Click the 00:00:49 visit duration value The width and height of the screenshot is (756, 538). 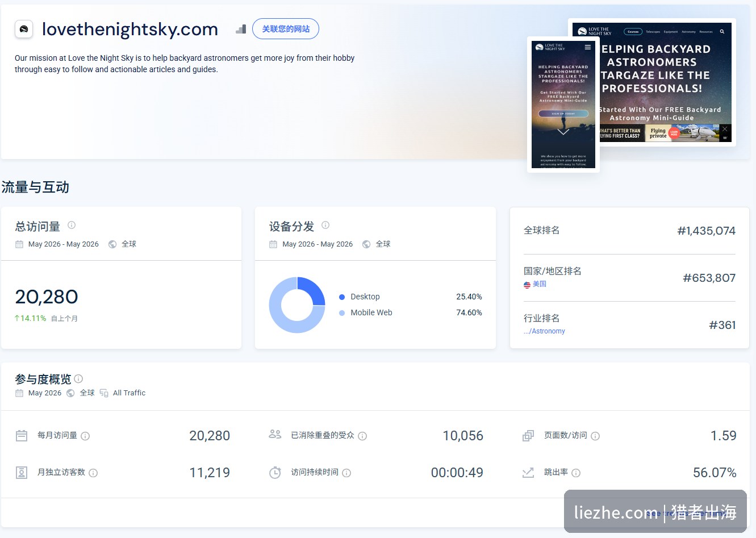point(457,473)
